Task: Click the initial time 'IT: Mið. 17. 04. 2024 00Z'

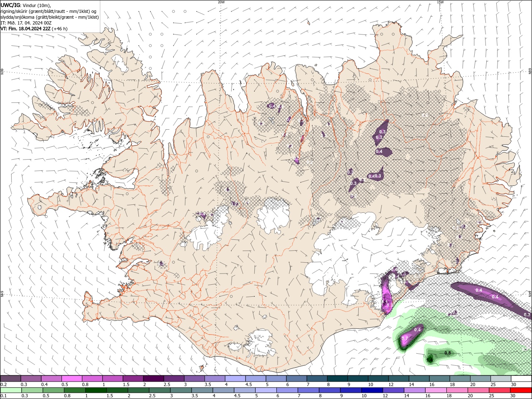Action: click(26, 23)
